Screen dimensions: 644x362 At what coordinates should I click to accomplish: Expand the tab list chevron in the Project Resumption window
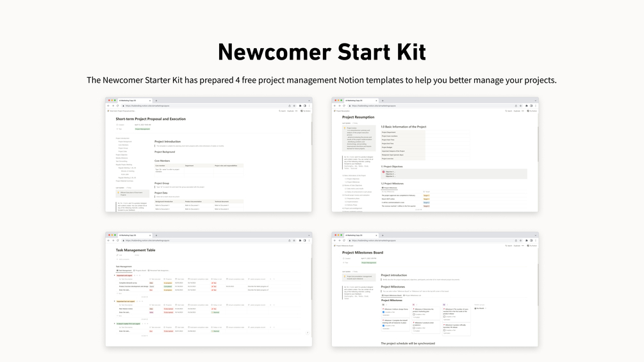(x=535, y=101)
